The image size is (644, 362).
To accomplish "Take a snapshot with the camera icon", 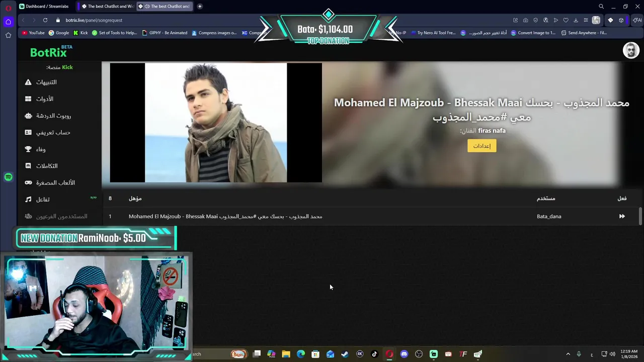I will pos(525,20).
